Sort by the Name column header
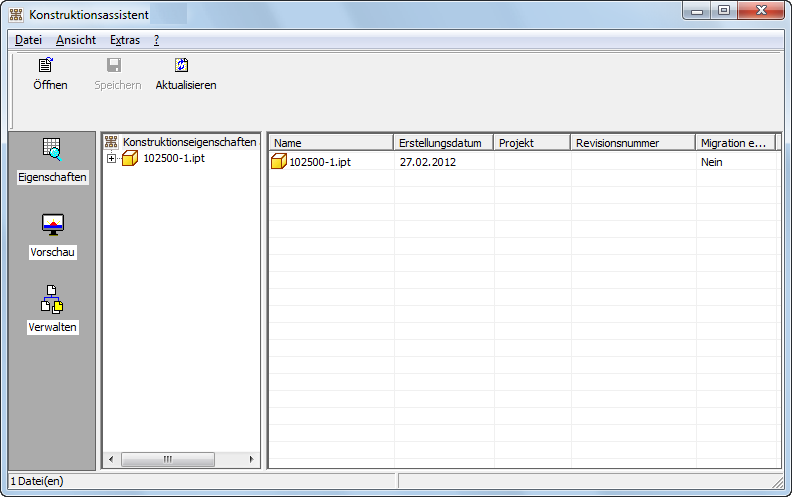The image size is (792, 497). (331, 143)
